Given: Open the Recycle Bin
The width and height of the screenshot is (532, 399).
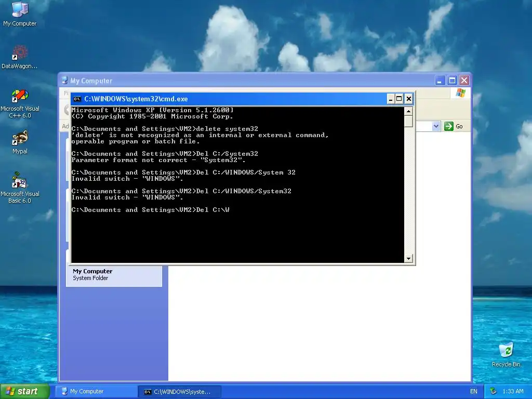Looking at the screenshot, I should (506, 355).
